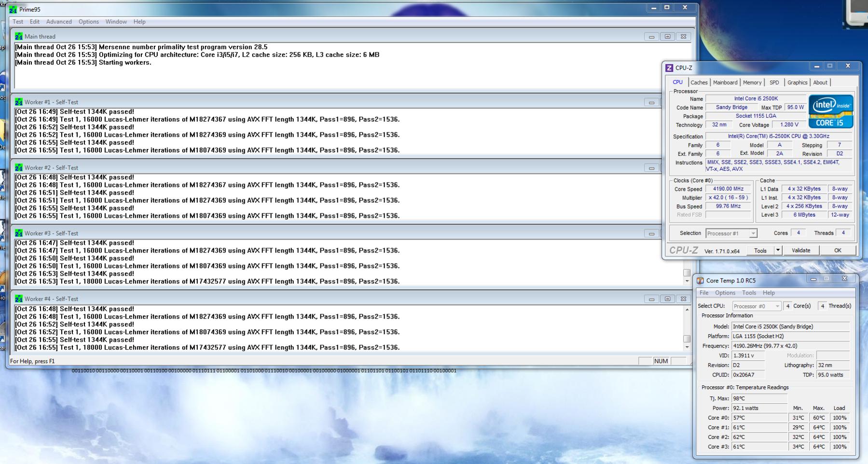Switch to the Caches tab in CPU-Z
This screenshot has height=464, width=868.
tap(699, 83)
